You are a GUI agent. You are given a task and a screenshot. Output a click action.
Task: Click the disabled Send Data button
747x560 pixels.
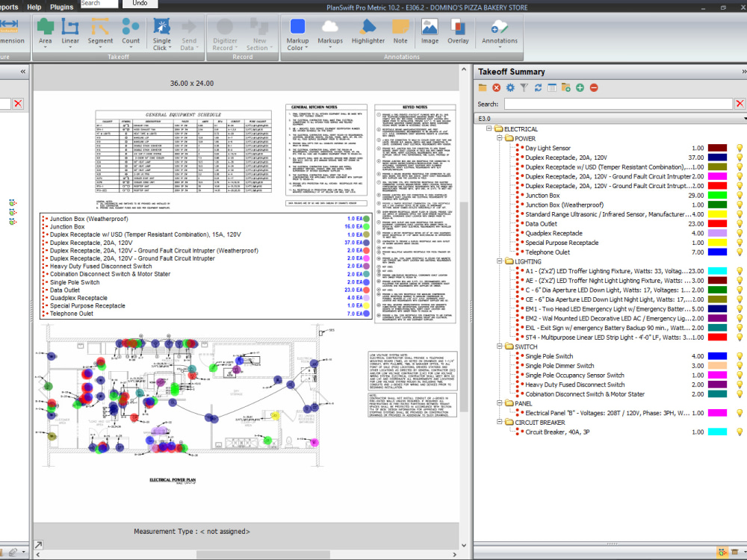tap(189, 34)
